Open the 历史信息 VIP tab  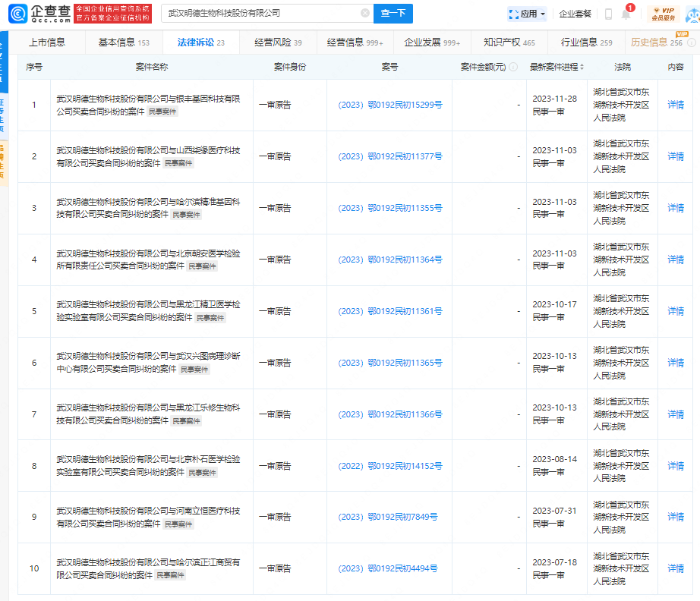(657, 42)
